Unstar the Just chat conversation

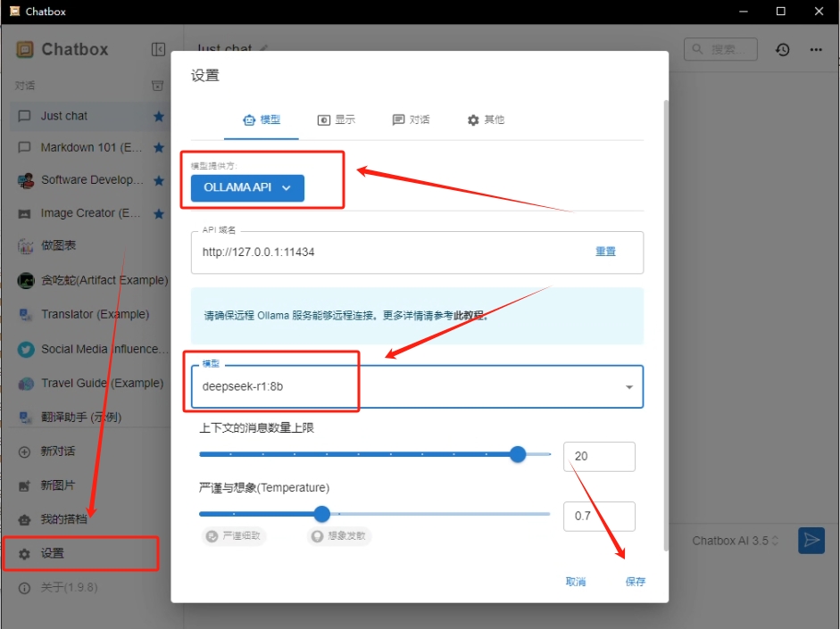159,116
